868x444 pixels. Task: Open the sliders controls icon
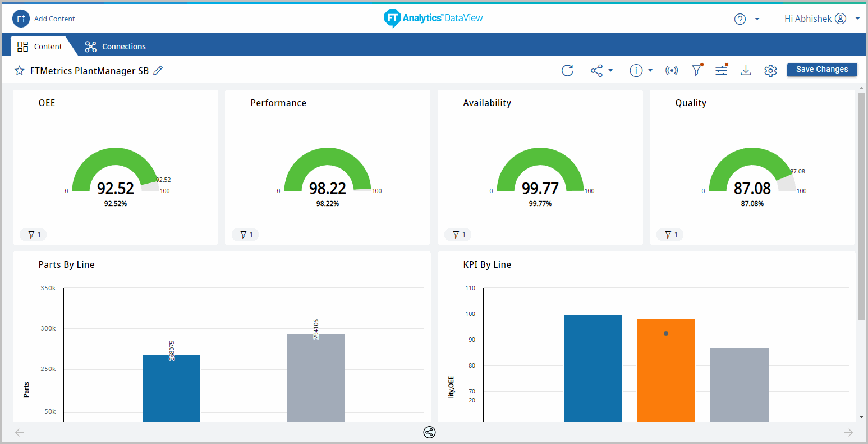point(721,70)
